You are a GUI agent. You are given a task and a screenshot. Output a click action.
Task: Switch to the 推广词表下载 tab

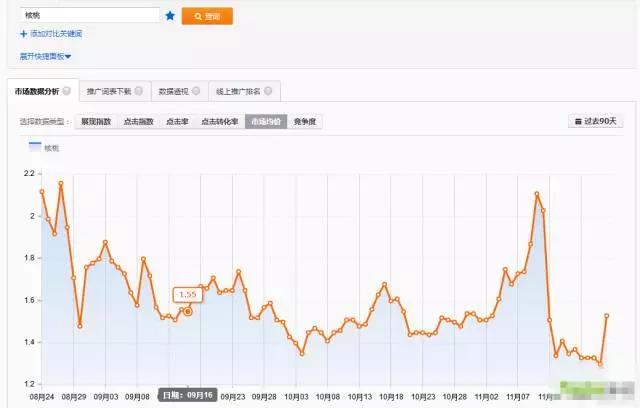pyautogui.click(x=111, y=91)
